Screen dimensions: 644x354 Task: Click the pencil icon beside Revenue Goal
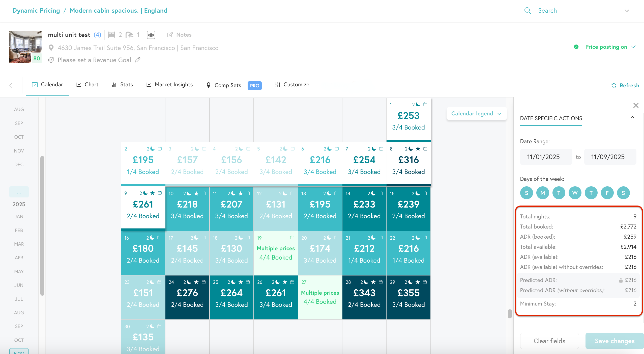(x=138, y=60)
